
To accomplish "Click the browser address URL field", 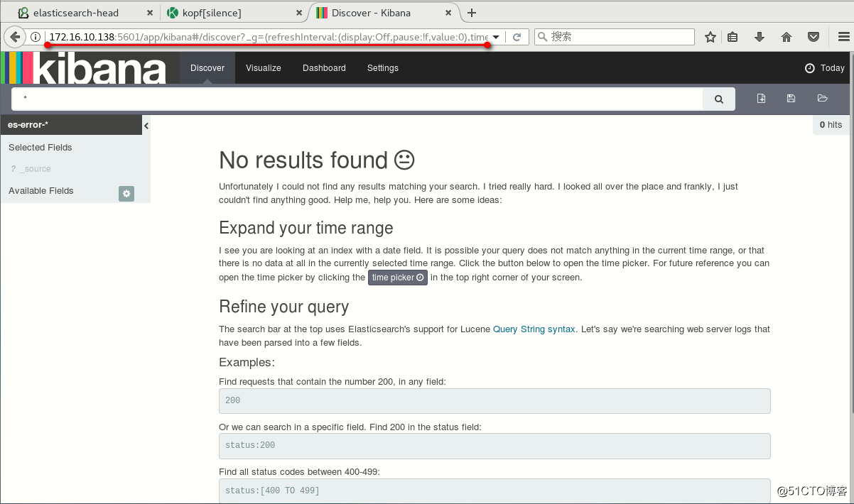I will point(269,37).
